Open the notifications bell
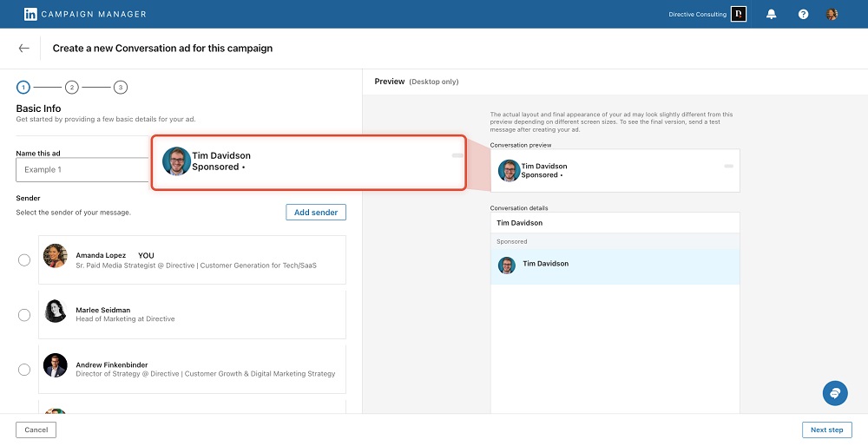Viewport: 868px width, 446px height. coord(771,15)
